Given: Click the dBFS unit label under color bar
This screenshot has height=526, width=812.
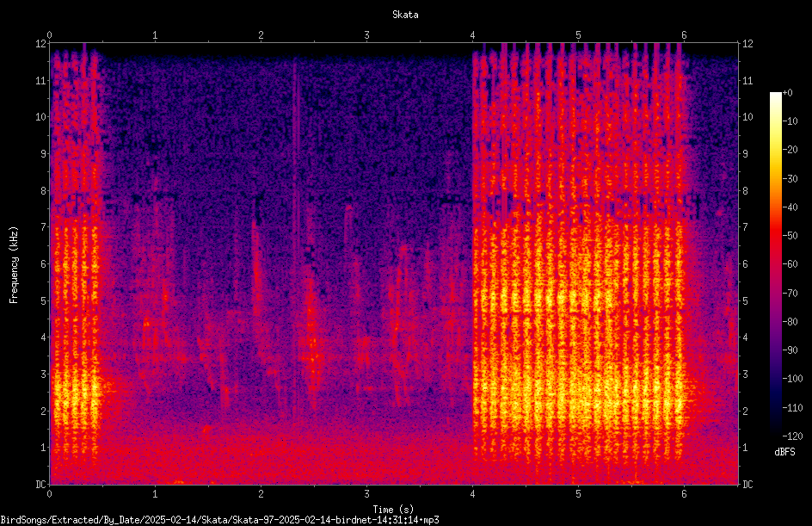Looking at the screenshot, I should tap(784, 452).
